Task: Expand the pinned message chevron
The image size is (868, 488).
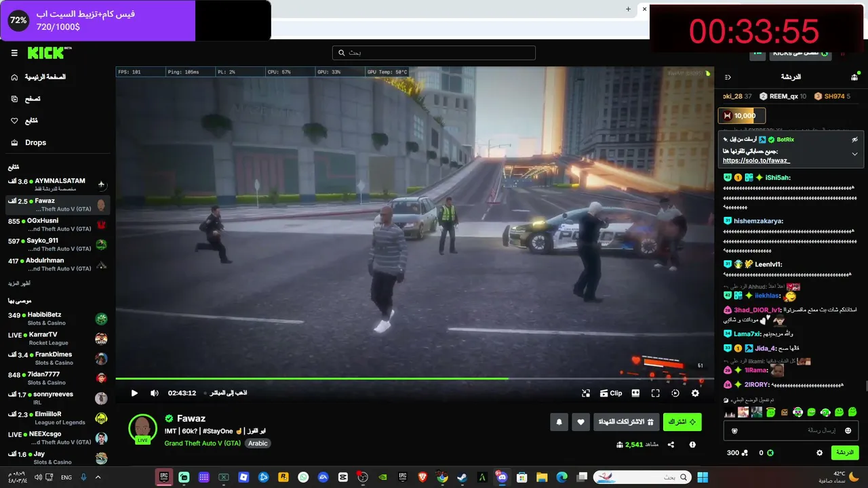Action: (x=854, y=154)
